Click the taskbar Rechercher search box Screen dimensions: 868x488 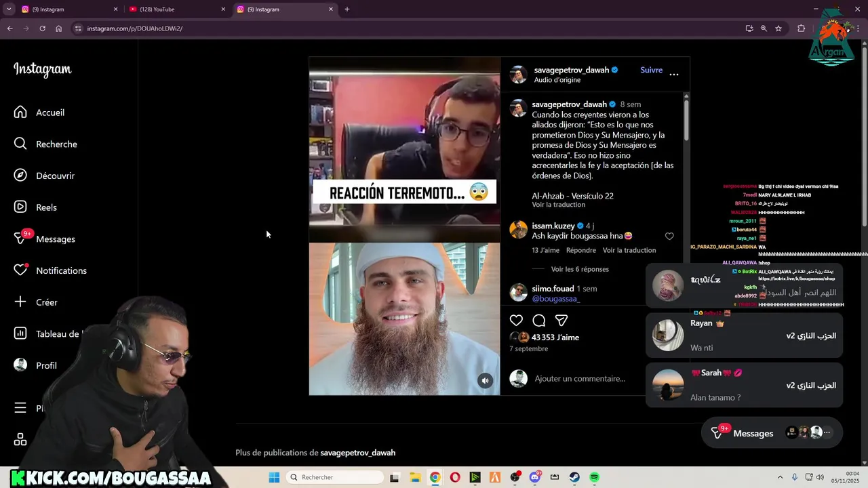coord(335,477)
